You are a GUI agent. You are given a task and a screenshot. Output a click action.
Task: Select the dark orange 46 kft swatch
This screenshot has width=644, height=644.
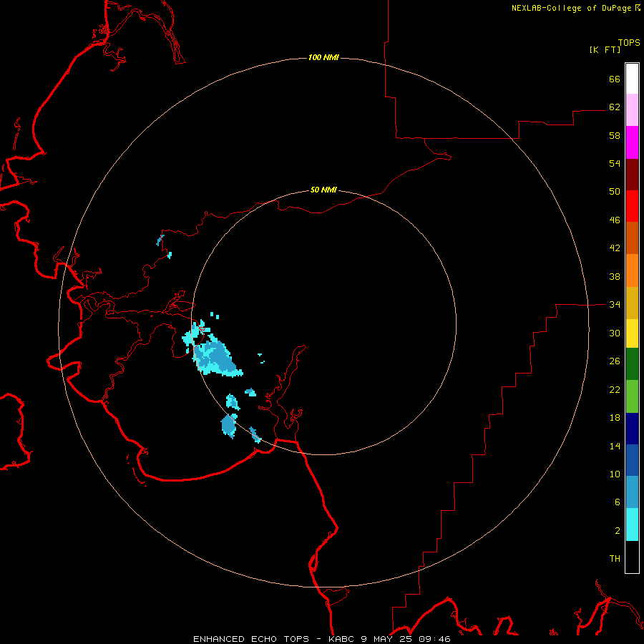click(632, 238)
